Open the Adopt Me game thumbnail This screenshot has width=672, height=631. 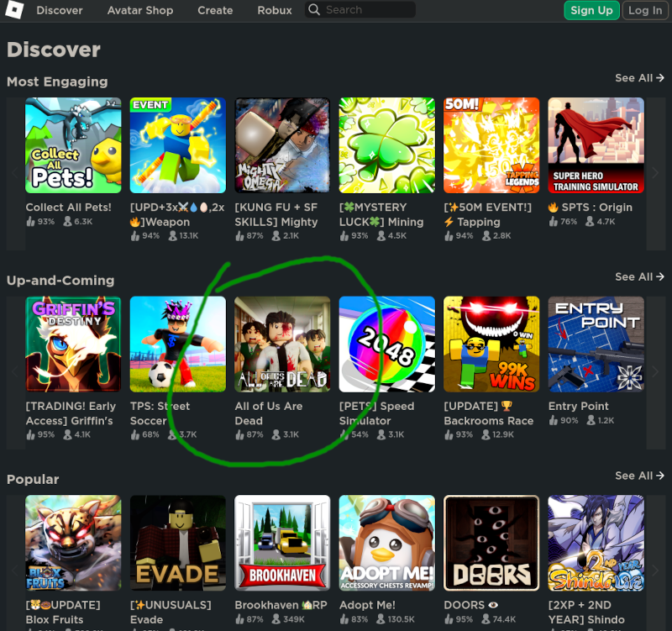tap(387, 543)
